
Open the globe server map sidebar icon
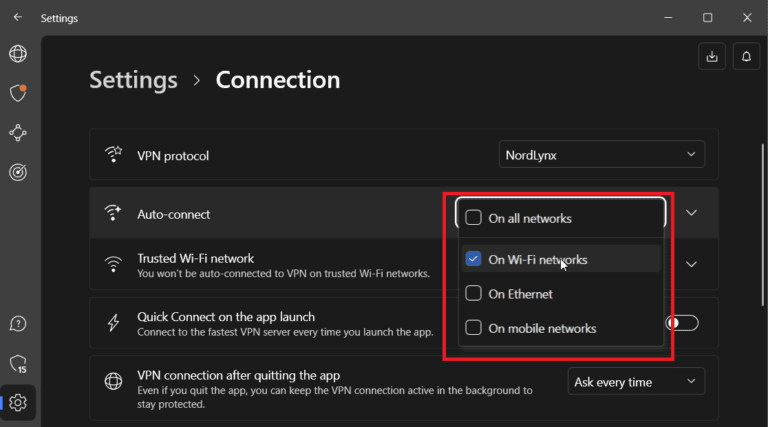(x=17, y=54)
